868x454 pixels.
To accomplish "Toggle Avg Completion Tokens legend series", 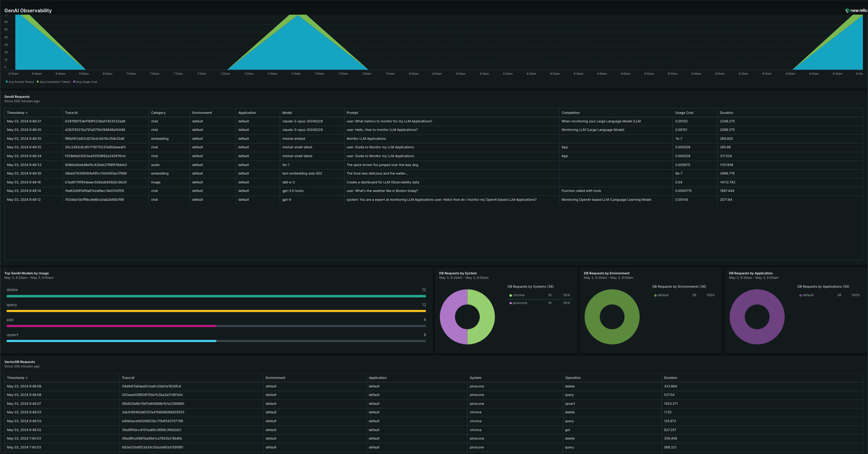I will pyautogui.click(x=54, y=82).
